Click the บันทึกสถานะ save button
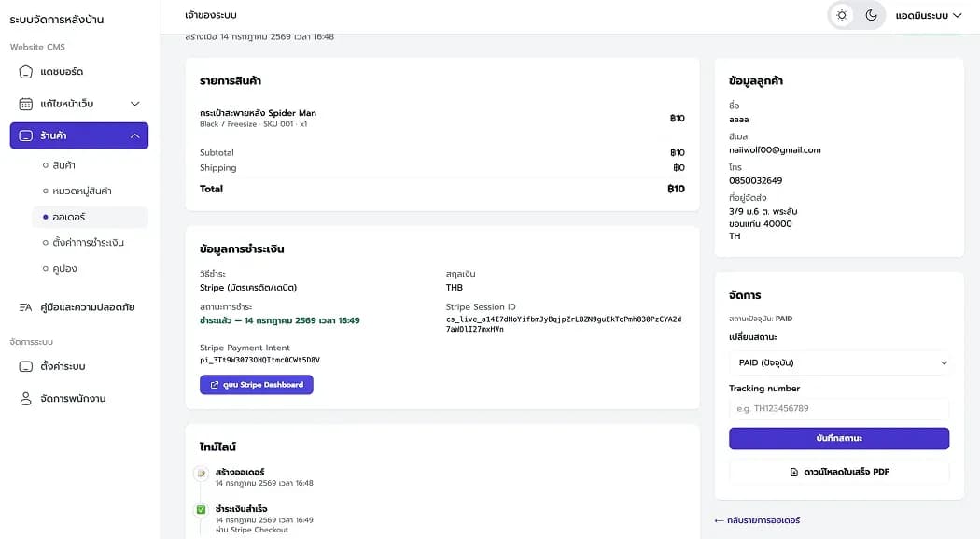This screenshot has height=539, width=980. coord(839,438)
